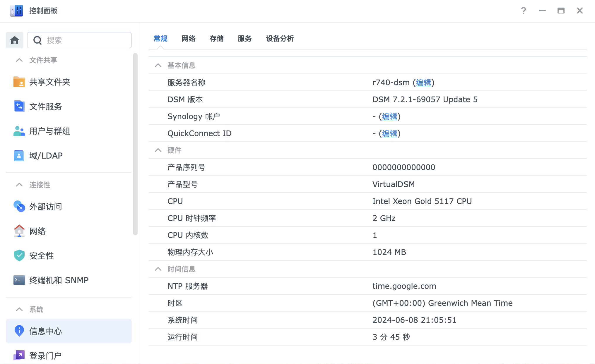Click the 2 GHz clock rate value

(384, 219)
